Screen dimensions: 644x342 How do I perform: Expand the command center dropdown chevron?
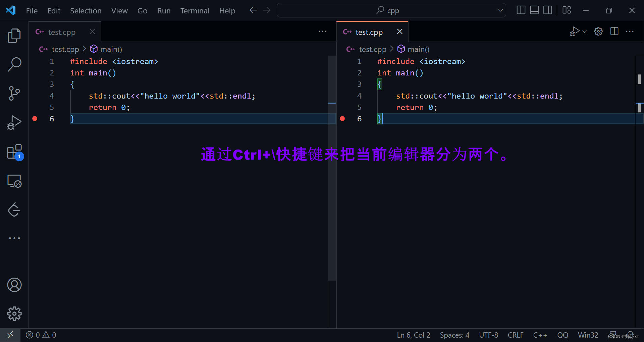[x=500, y=10]
